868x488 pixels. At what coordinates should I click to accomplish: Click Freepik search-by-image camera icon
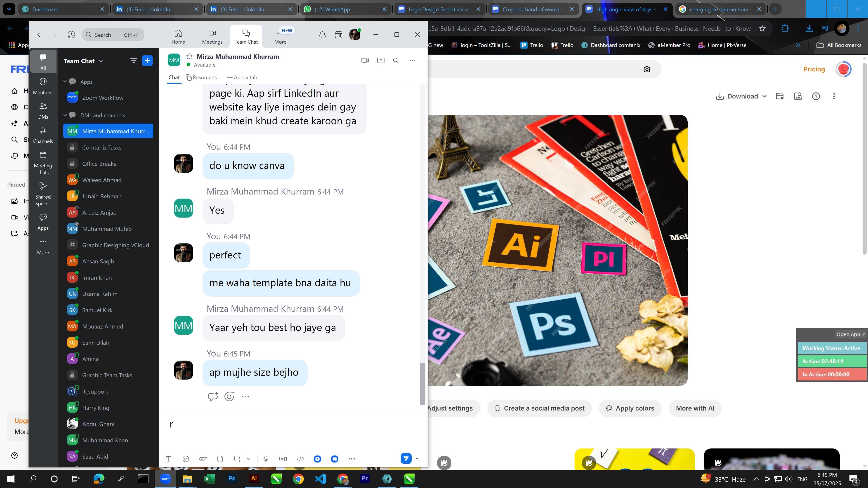pos(647,69)
